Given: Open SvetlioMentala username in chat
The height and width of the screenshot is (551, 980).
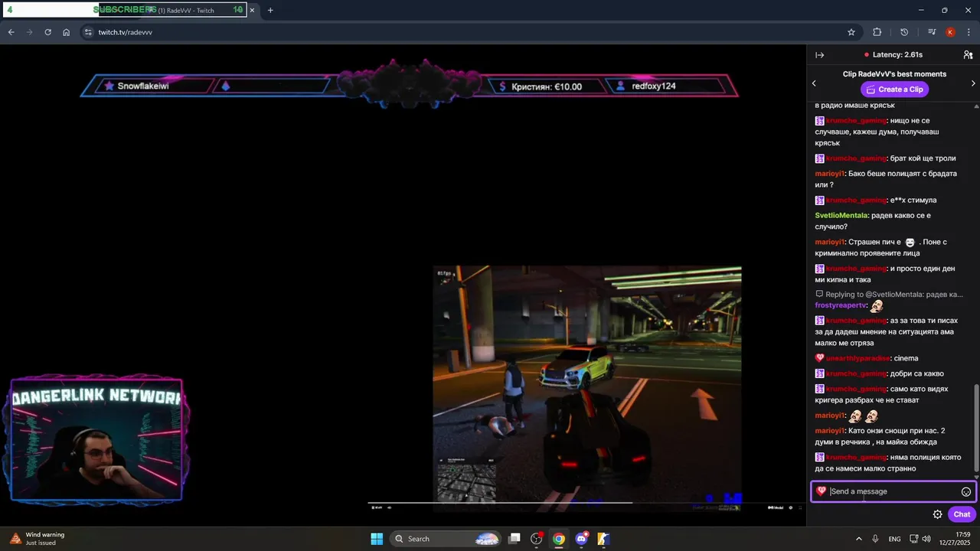Looking at the screenshot, I should (841, 216).
